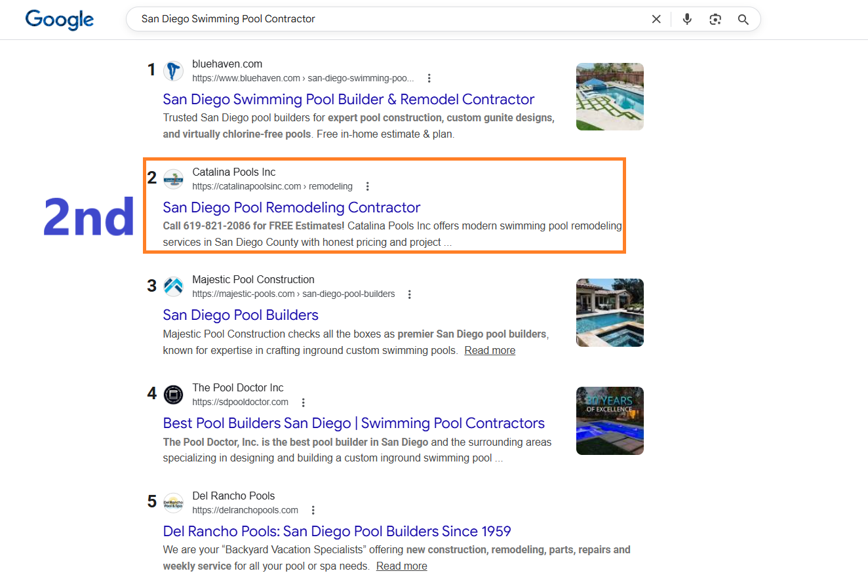This screenshot has height=588, width=868.
Task: Click the 'Catalina Pools Inc' site name
Action: coord(233,172)
